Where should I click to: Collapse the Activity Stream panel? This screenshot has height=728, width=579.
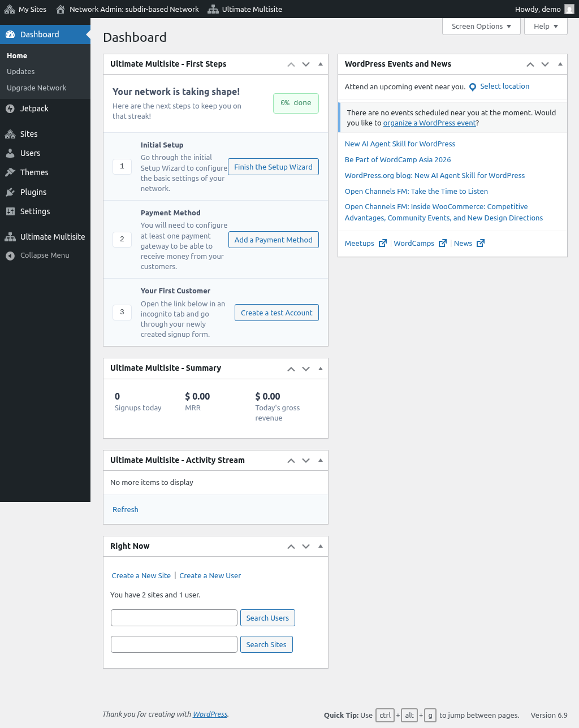[x=321, y=461]
